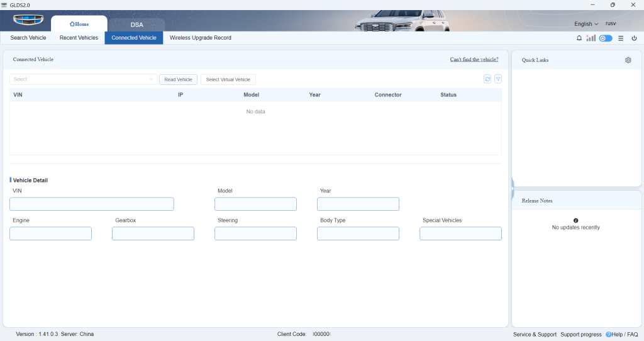Click the Quick Links heading
644x341 pixels.
coord(535,60)
